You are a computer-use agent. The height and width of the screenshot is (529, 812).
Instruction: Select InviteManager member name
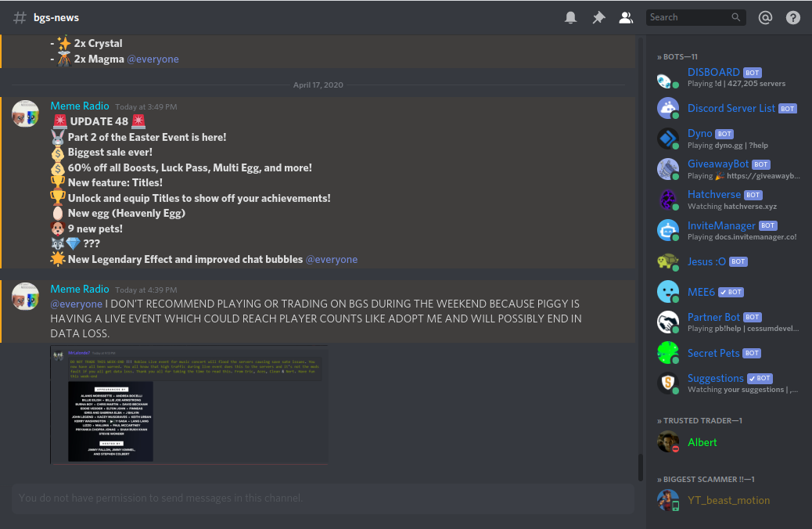(720, 225)
